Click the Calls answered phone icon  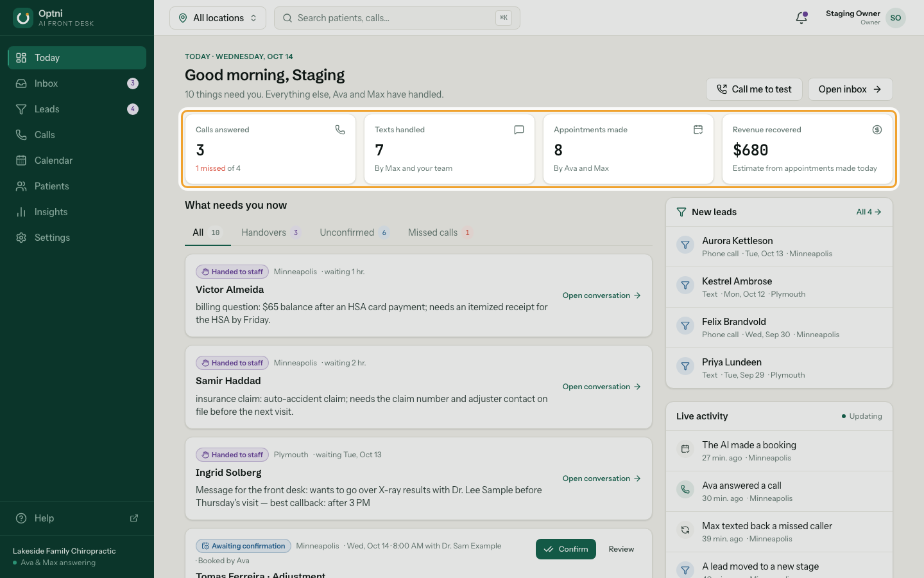coord(340,130)
